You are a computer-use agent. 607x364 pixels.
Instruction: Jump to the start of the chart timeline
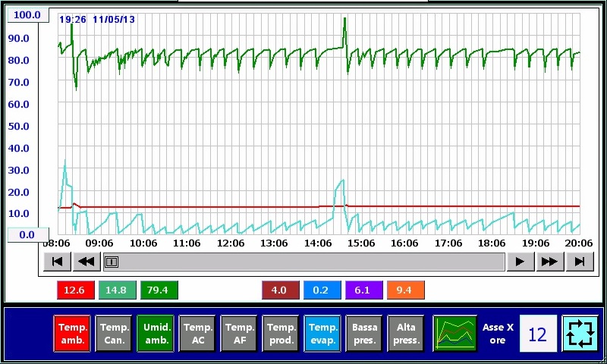56,262
